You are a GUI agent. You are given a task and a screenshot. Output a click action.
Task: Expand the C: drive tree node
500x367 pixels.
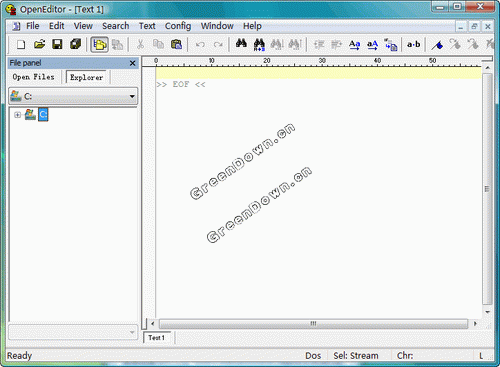click(17, 115)
